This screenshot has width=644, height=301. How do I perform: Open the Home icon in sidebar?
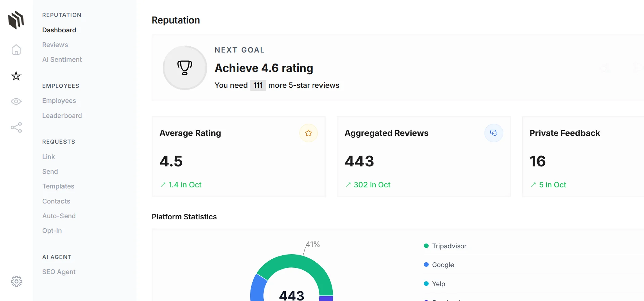[16, 50]
